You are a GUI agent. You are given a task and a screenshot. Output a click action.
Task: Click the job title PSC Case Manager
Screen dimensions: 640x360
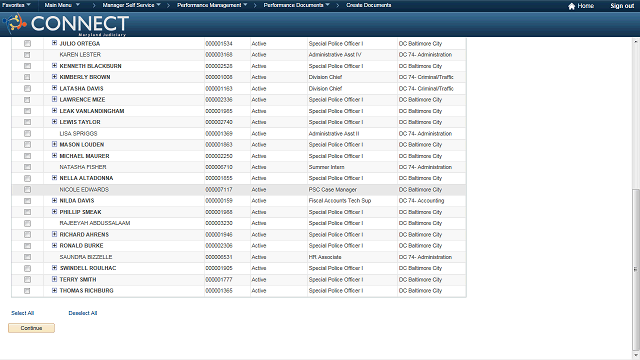click(333, 190)
